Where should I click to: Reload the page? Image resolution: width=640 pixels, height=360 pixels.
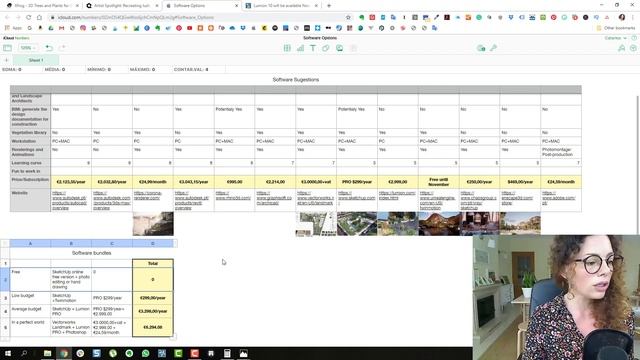pos(28,17)
